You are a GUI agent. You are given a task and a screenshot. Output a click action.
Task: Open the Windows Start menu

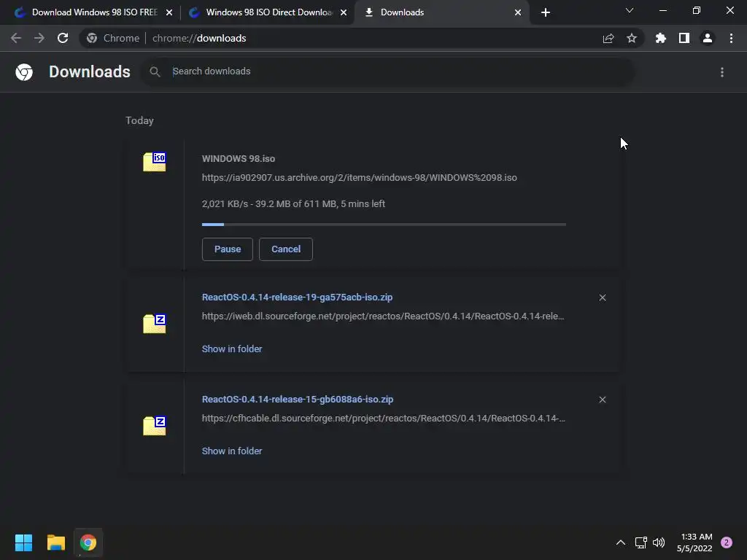(23, 542)
